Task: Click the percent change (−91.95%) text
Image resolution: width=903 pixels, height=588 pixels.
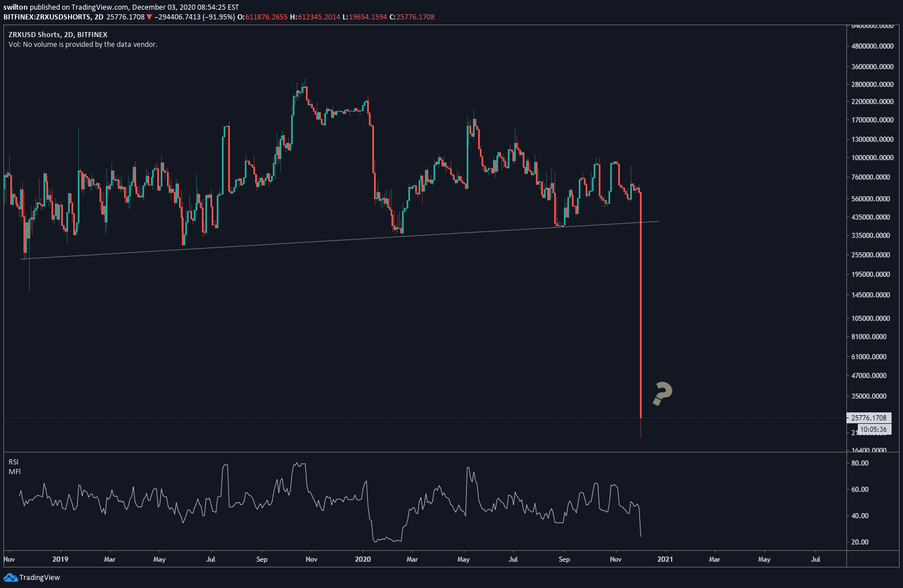Action: point(219,17)
